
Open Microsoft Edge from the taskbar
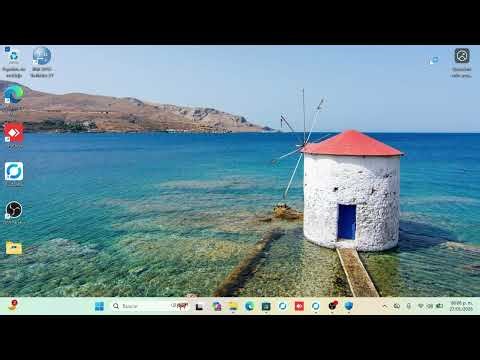pos(249,306)
